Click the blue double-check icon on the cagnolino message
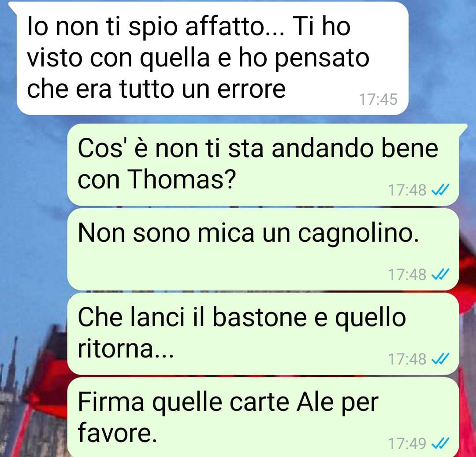Screen dimensions: 476x457 [440, 275]
